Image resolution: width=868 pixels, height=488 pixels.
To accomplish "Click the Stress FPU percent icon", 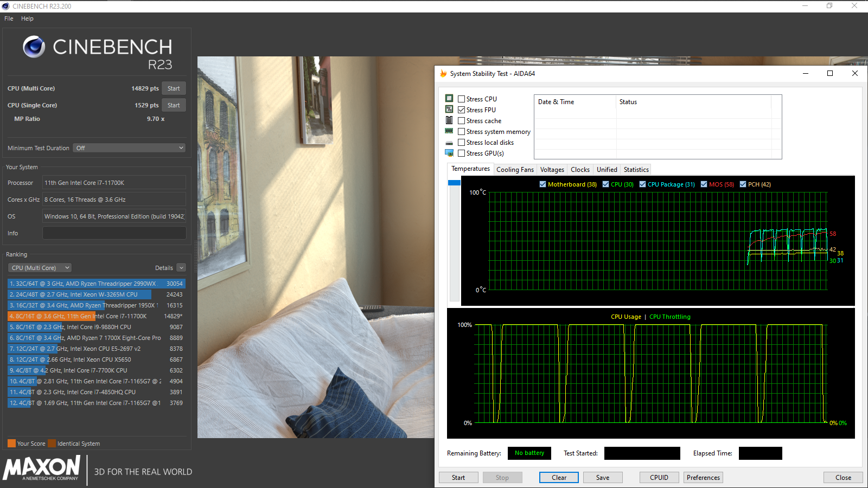I will point(449,110).
